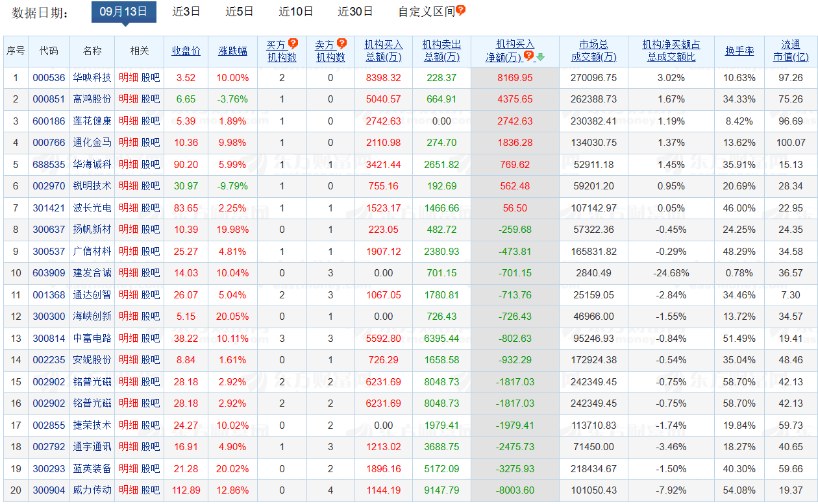
Task: Switch to 近5日 range
Action: [240, 11]
